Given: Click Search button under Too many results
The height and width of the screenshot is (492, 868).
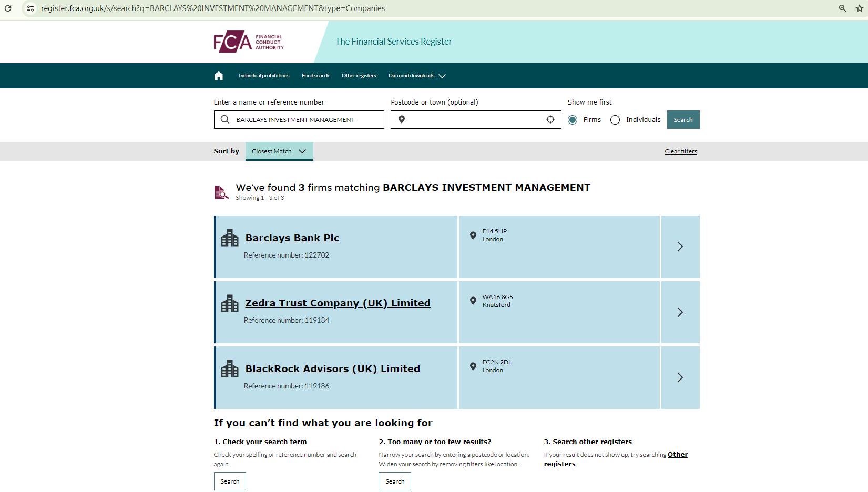Looking at the screenshot, I should click(395, 481).
